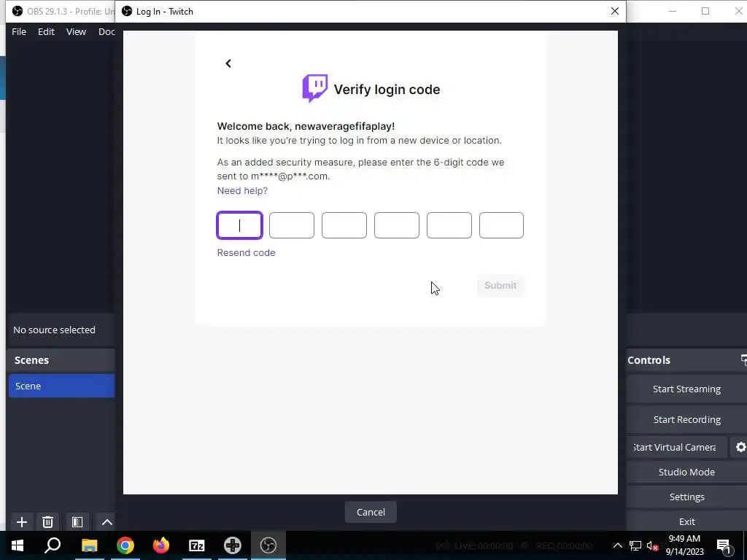Open Virtual Camera settings gear
Screen dimensions: 747x560
click(x=740, y=447)
